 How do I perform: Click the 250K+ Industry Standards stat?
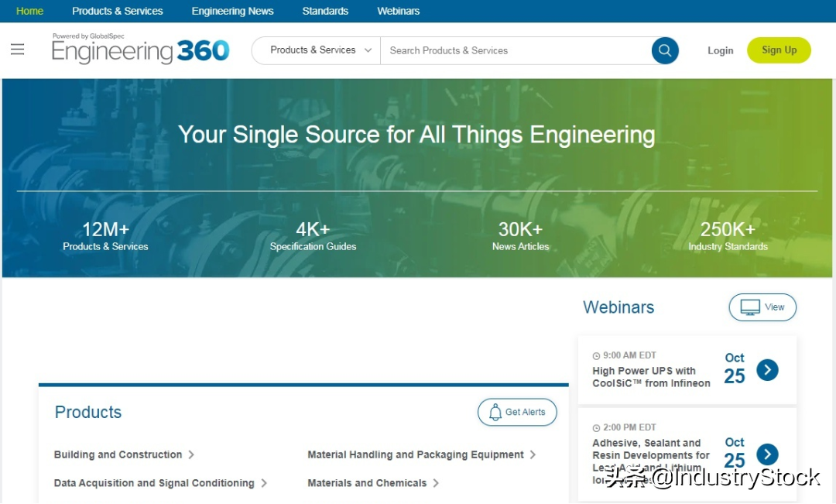click(x=728, y=235)
